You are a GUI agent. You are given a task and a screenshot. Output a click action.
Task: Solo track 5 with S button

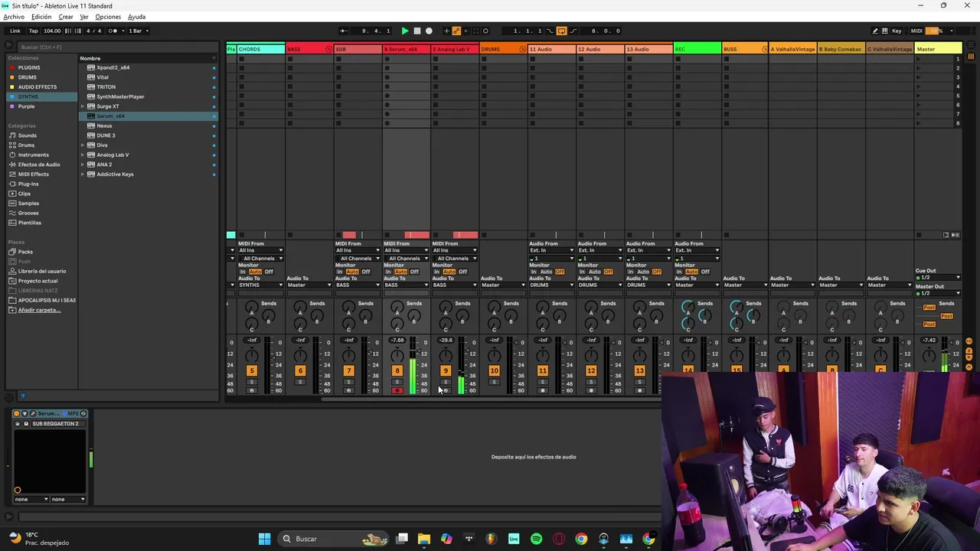tap(251, 382)
